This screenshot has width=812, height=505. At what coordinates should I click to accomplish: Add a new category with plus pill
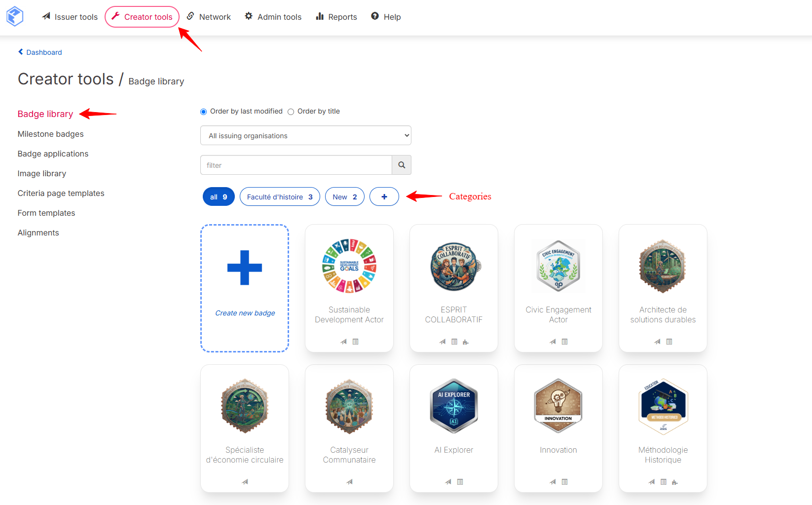point(384,196)
